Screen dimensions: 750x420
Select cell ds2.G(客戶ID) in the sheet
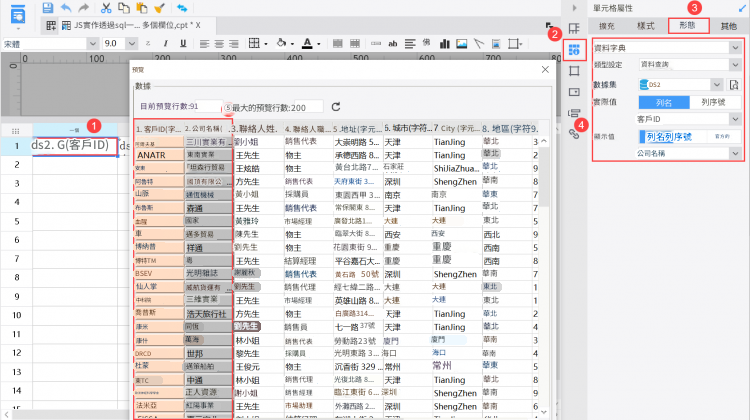point(75,146)
